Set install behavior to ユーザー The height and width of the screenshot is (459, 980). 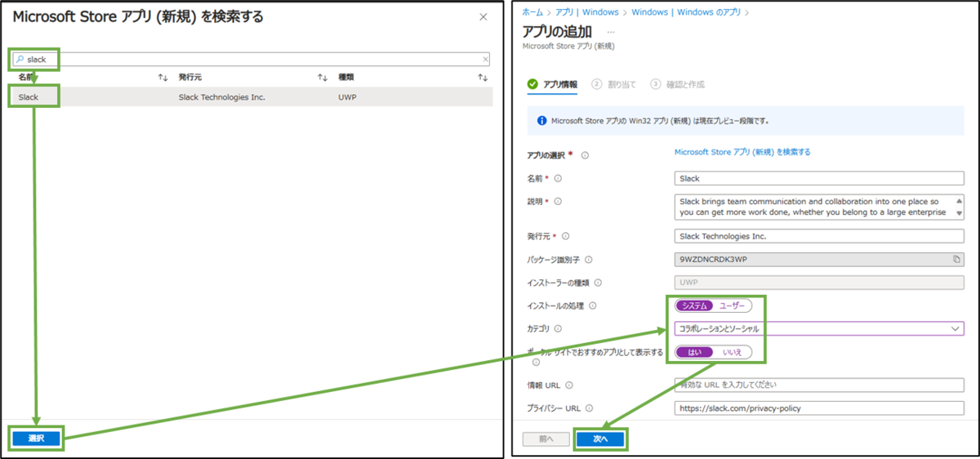pyautogui.click(x=733, y=305)
